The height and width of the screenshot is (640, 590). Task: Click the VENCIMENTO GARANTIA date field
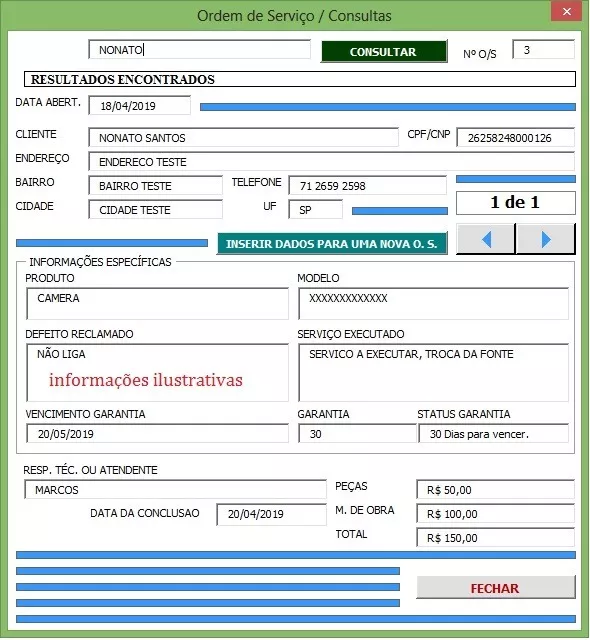coord(157,433)
